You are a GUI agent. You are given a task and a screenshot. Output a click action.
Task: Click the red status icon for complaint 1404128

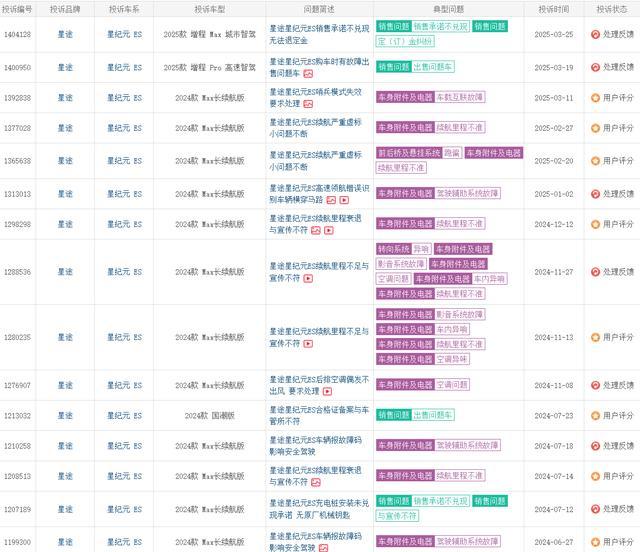(x=596, y=35)
